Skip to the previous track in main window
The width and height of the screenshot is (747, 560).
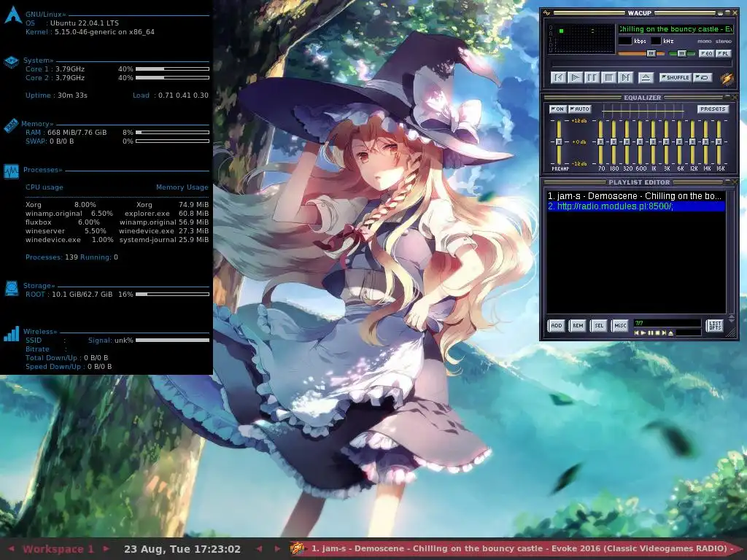click(x=558, y=77)
